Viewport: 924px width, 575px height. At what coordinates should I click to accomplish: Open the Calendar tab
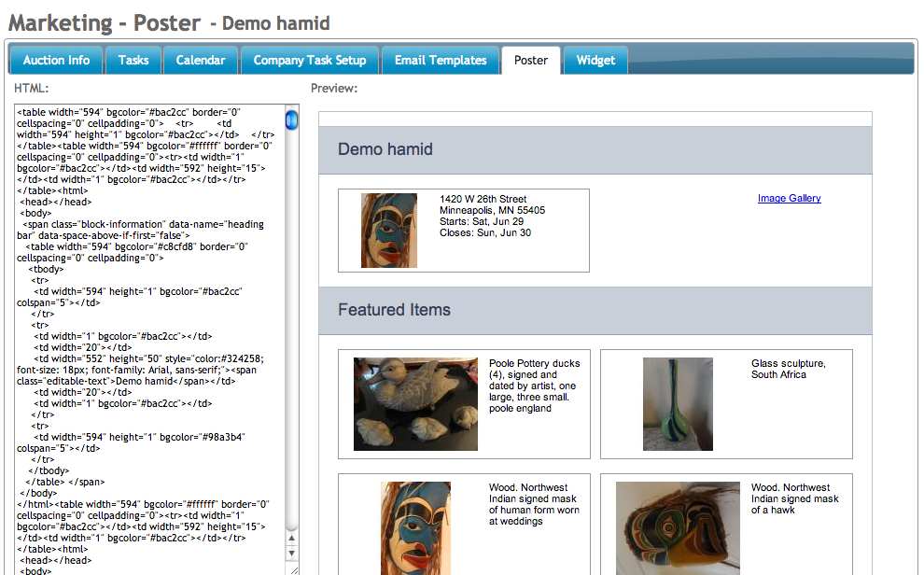(x=201, y=60)
